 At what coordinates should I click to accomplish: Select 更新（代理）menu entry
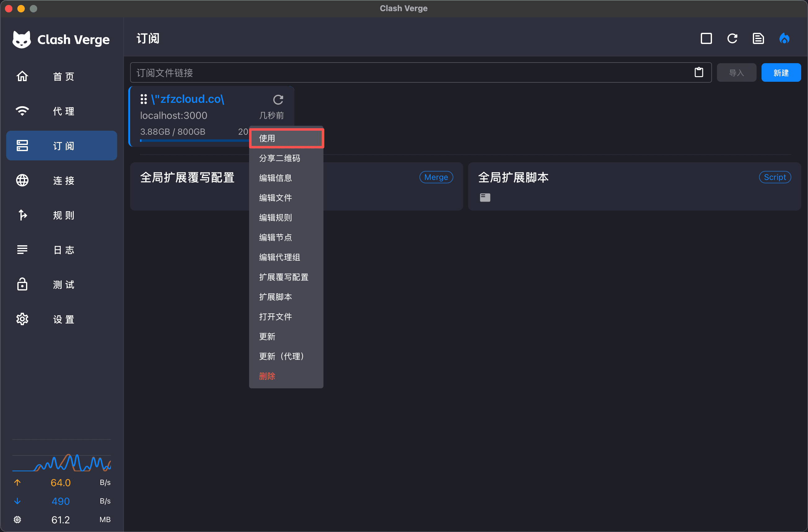point(286,356)
